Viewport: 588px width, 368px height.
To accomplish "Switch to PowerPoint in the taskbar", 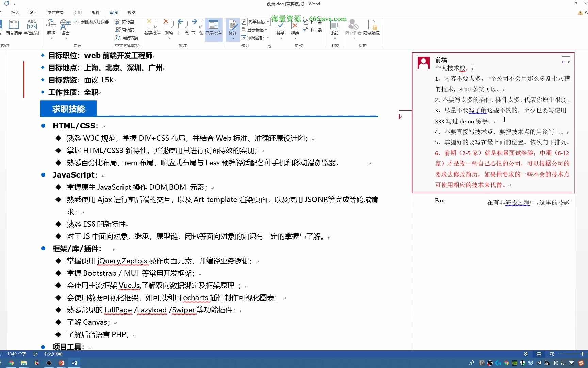I will point(62,363).
